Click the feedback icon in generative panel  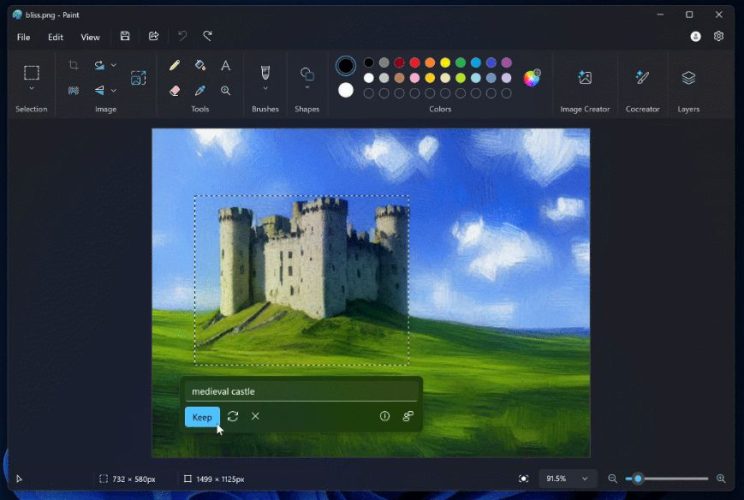pos(408,416)
